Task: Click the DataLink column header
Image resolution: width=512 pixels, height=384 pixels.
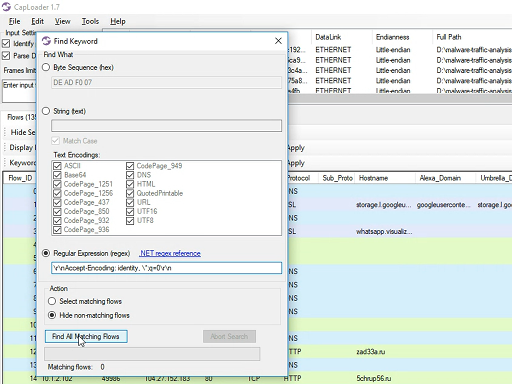Action: tap(342, 37)
